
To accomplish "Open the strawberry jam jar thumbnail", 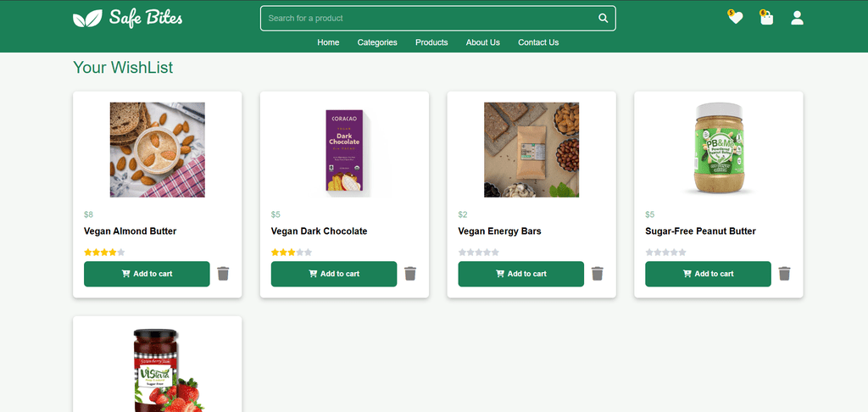I will [166, 370].
